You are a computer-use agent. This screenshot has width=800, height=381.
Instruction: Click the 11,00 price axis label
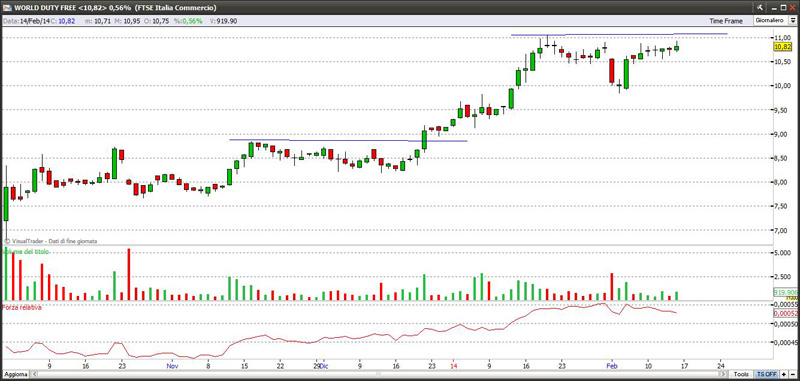(x=783, y=38)
